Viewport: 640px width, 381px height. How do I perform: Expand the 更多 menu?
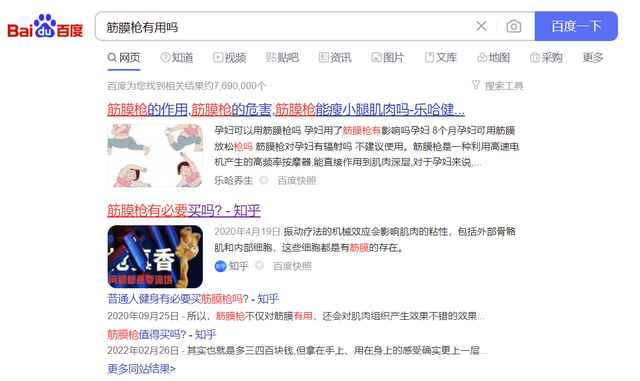[x=593, y=58]
